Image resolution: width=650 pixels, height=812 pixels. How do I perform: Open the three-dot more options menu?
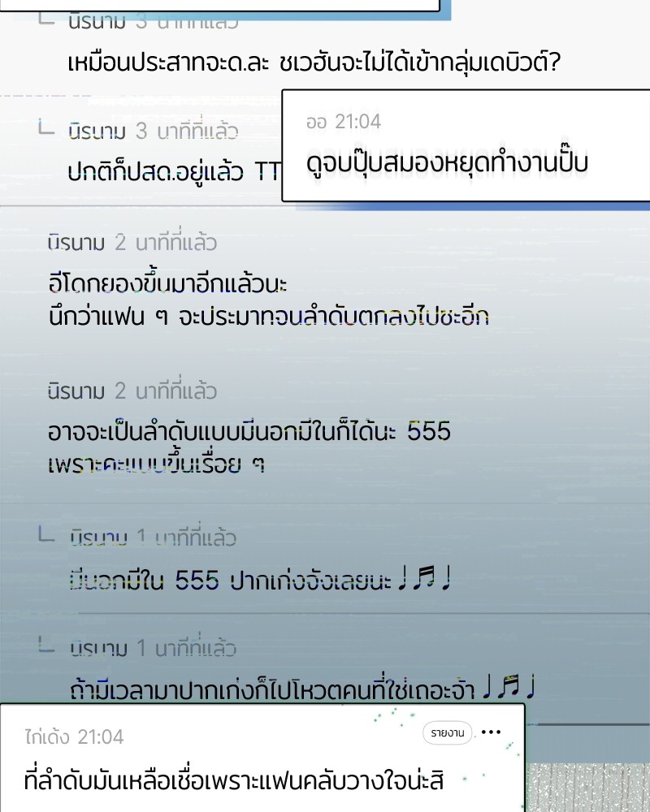(x=491, y=732)
